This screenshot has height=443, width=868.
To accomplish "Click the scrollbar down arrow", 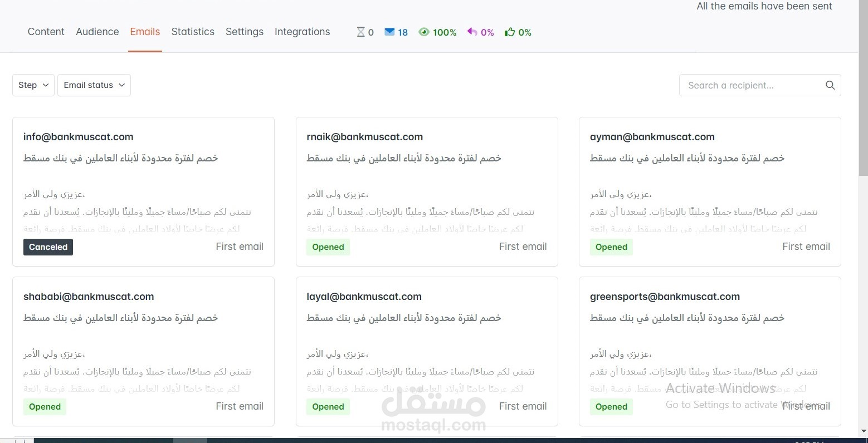I will click(x=863, y=431).
